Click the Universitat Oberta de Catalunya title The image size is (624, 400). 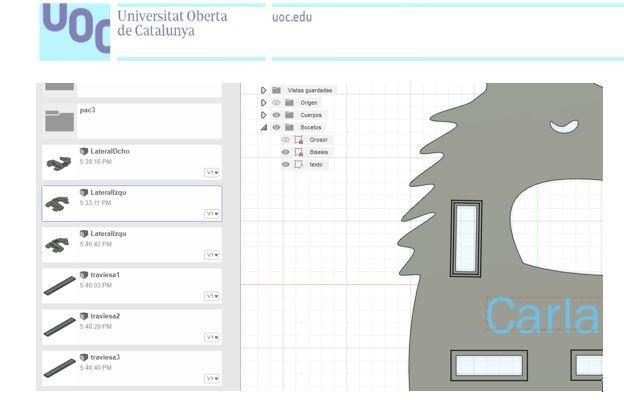(x=172, y=23)
